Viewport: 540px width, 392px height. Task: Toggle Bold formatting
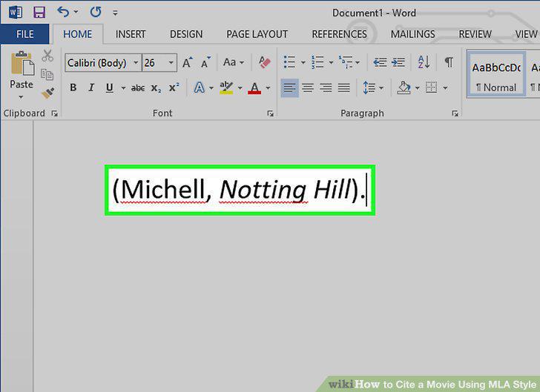point(73,87)
